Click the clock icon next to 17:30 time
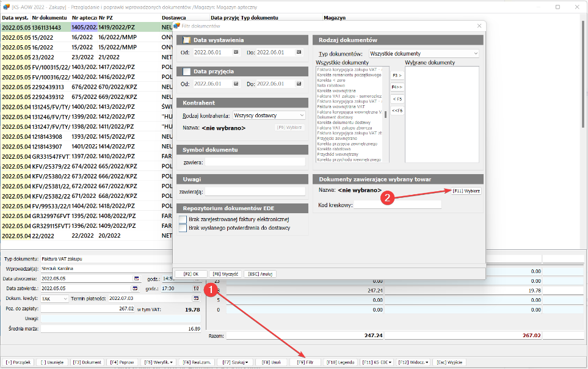The width and height of the screenshot is (588, 369). 196,288
